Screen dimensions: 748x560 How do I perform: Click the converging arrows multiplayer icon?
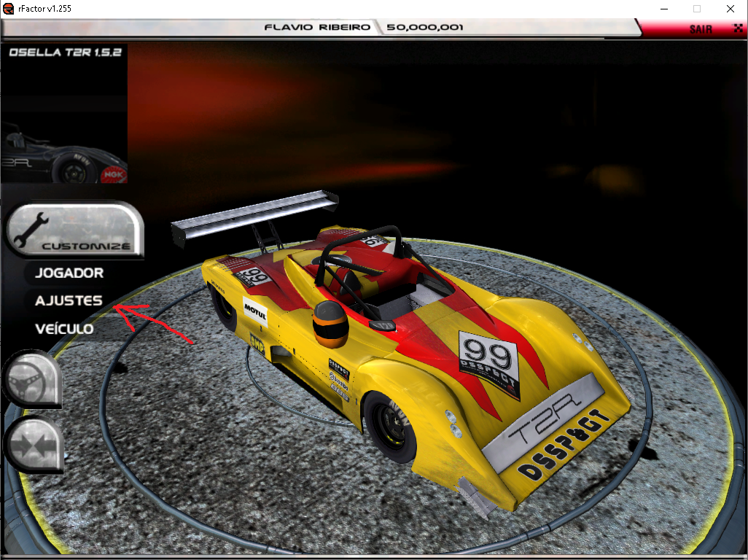click(34, 445)
